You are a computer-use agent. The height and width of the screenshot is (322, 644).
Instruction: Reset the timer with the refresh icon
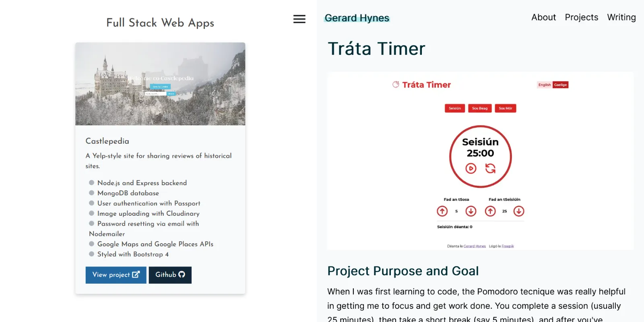490,168
